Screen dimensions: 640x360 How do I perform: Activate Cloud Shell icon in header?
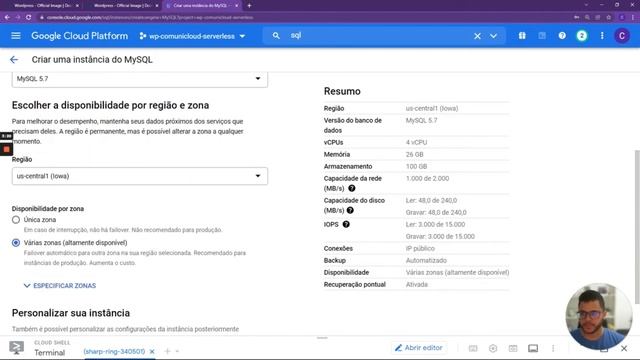coord(542,36)
